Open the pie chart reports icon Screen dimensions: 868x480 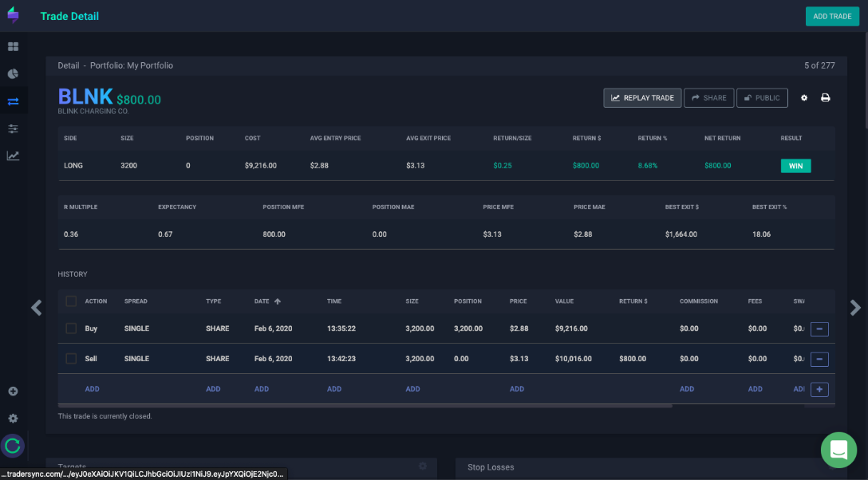point(14,74)
